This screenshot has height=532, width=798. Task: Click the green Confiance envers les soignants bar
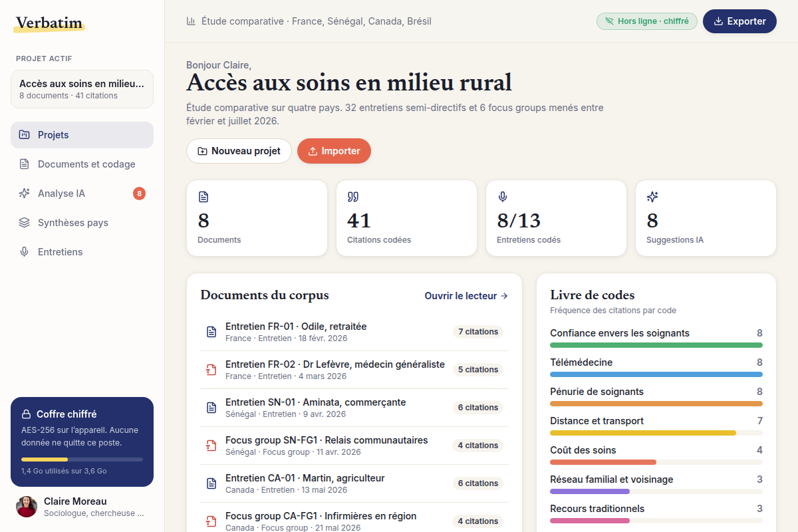click(x=656, y=345)
